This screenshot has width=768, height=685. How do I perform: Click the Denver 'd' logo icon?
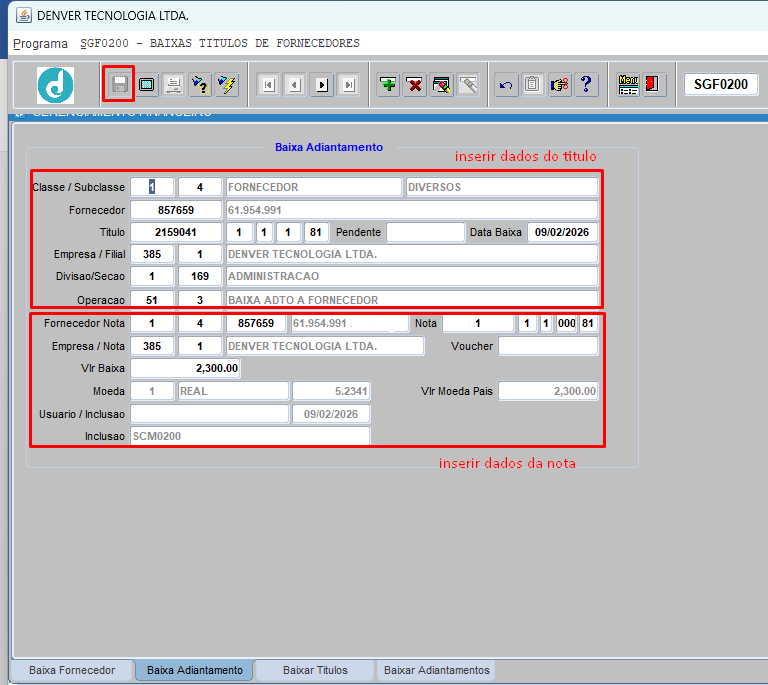pos(56,85)
